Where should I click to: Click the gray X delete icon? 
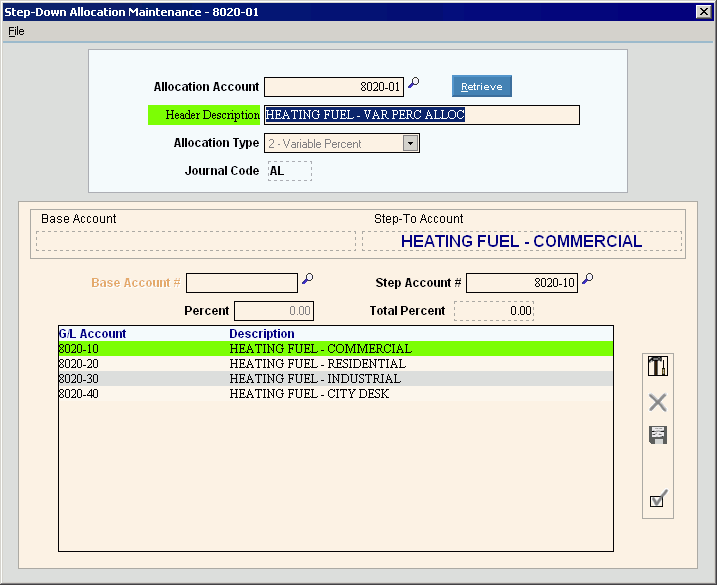(x=658, y=403)
